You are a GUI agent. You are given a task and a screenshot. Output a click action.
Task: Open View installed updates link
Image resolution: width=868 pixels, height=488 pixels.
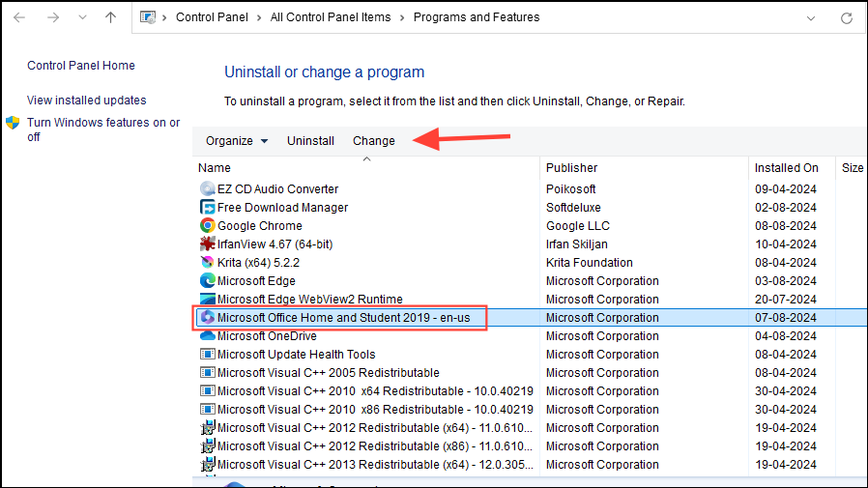(x=86, y=100)
